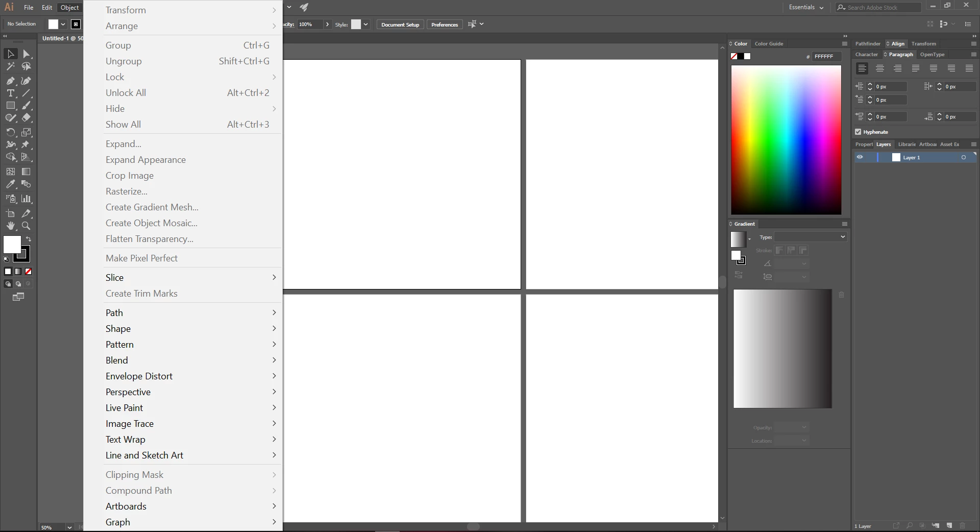Select the Gradient tool in toolbar
980x532 pixels.
(27, 172)
